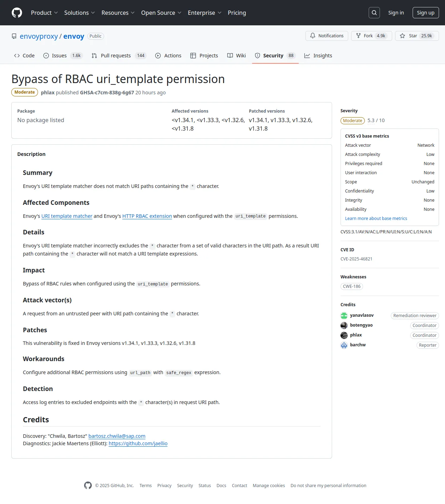Screen dimensions: 445x504
Task: Click the Star icon
Action: point(402,36)
